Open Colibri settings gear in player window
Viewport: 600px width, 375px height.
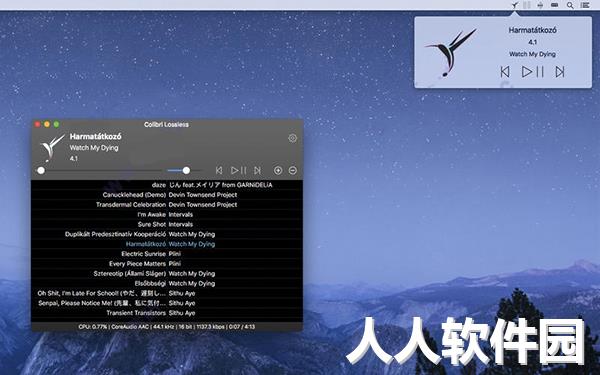[292, 138]
